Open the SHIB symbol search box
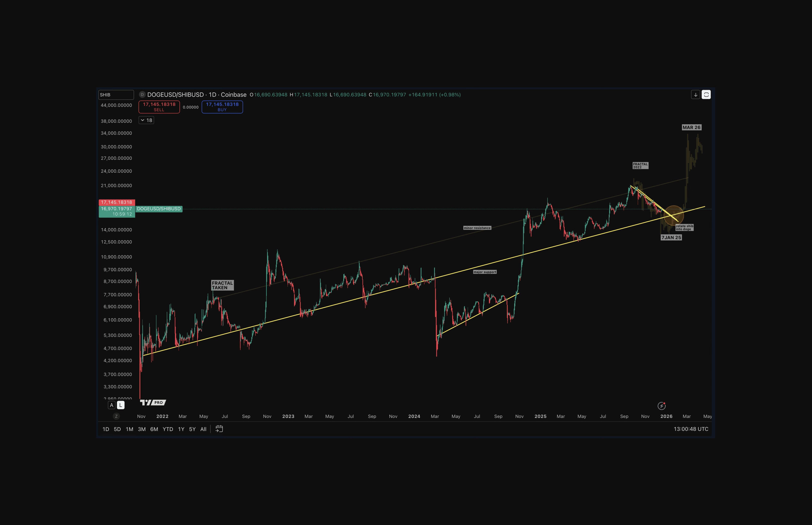This screenshot has height=525, width=812. [x=116, y=95]
